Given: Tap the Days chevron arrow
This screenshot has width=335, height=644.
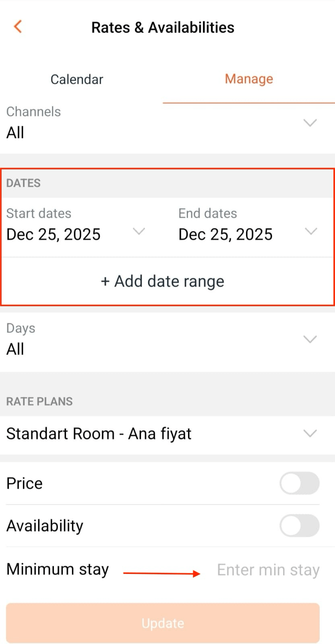Looking at the screenshot, I should [x=310, y=339].
